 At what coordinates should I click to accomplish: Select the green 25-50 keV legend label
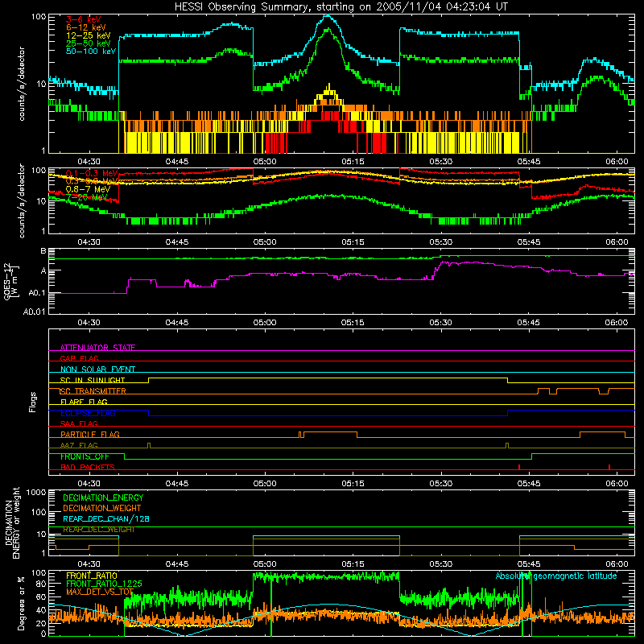(x=89, y=43)
